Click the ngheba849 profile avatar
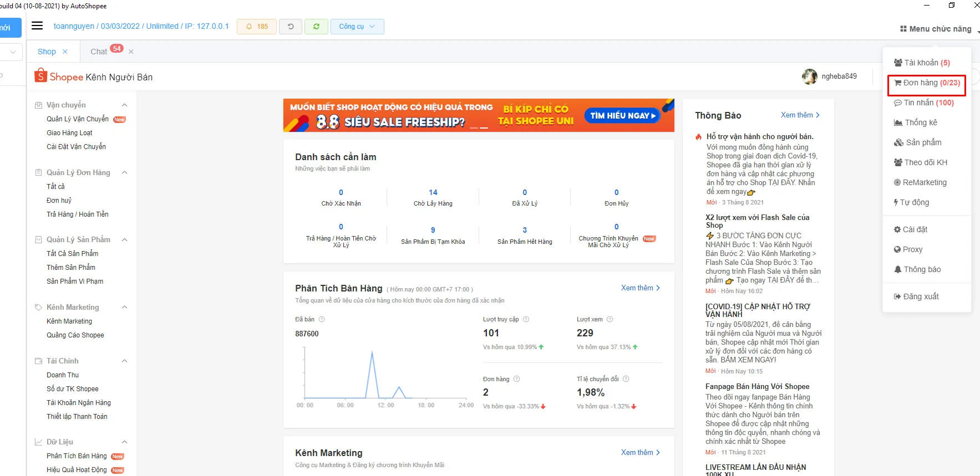 [810, 76]
